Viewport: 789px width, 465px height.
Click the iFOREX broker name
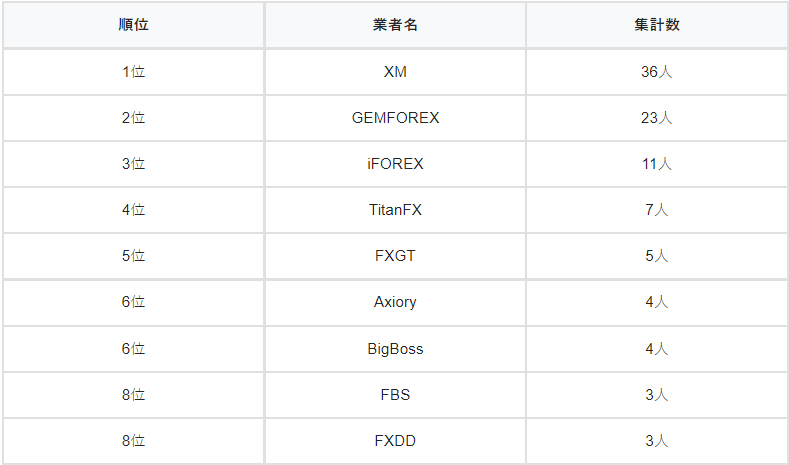point(395,164)
